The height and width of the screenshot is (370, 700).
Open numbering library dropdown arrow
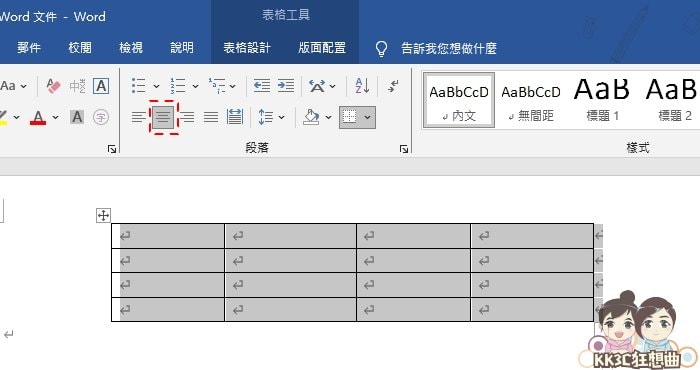(x=195, y=86)
